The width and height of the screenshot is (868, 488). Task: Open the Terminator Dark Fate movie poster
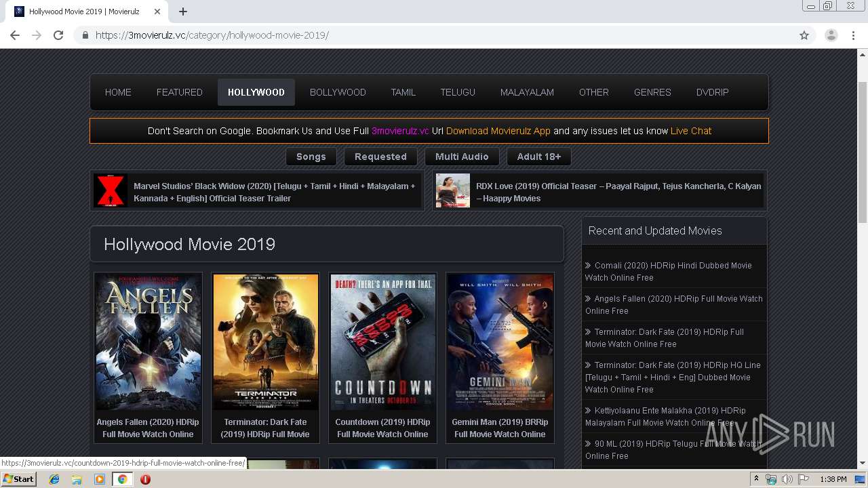265,342
